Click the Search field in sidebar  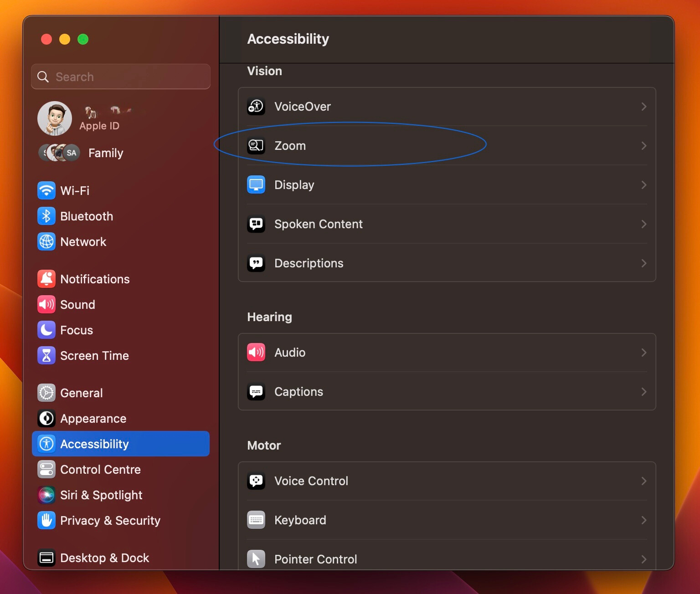coord(121,77)
